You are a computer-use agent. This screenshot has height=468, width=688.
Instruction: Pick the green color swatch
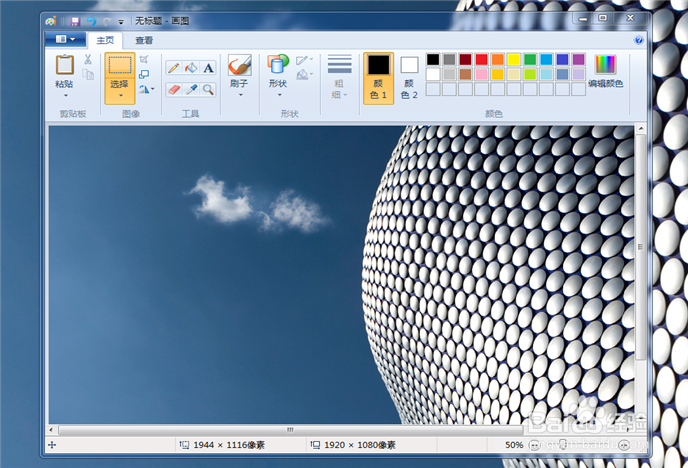pos(530,59)
